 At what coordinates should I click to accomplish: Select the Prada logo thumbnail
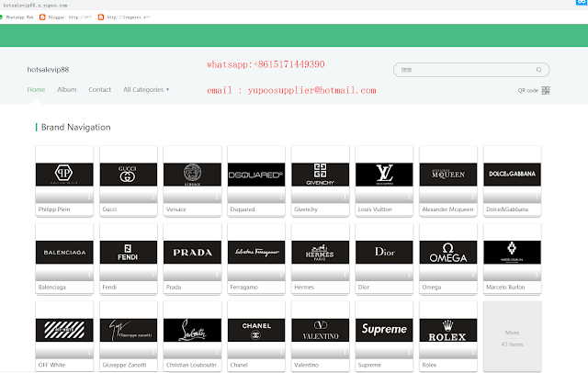coord(192,253)
